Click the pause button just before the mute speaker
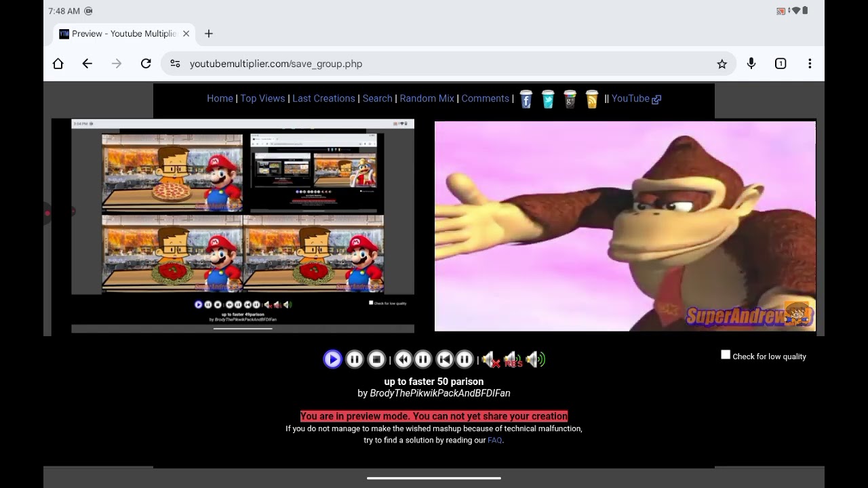 pyautogui.click(x=464, y=359)
